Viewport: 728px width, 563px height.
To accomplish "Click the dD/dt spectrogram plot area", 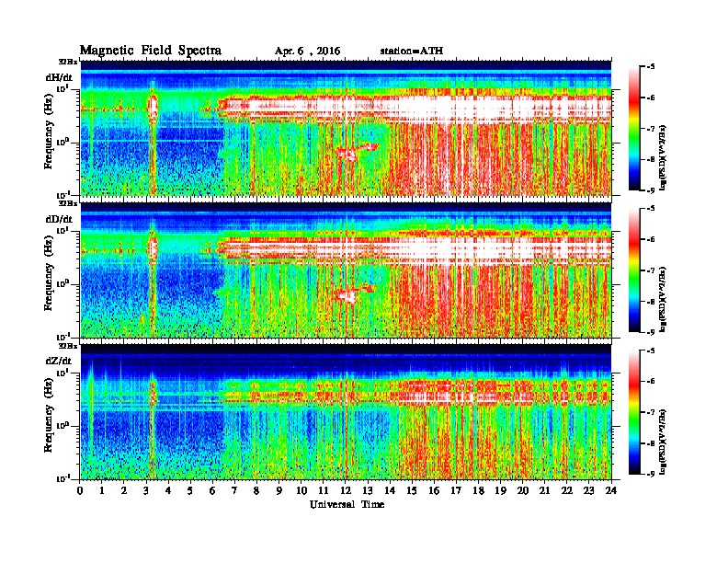I will [x=346, y=270].
